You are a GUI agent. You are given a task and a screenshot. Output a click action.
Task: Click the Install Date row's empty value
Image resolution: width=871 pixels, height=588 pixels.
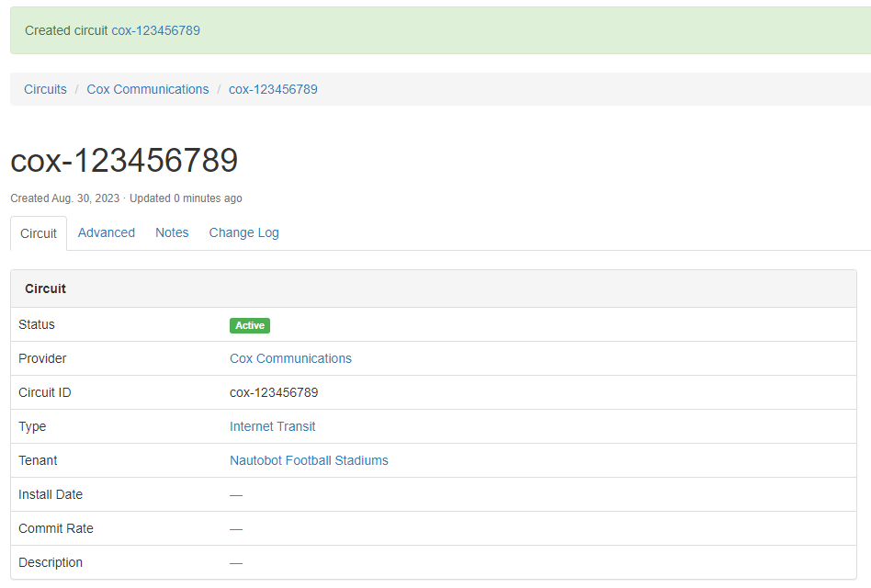(236, 495)
